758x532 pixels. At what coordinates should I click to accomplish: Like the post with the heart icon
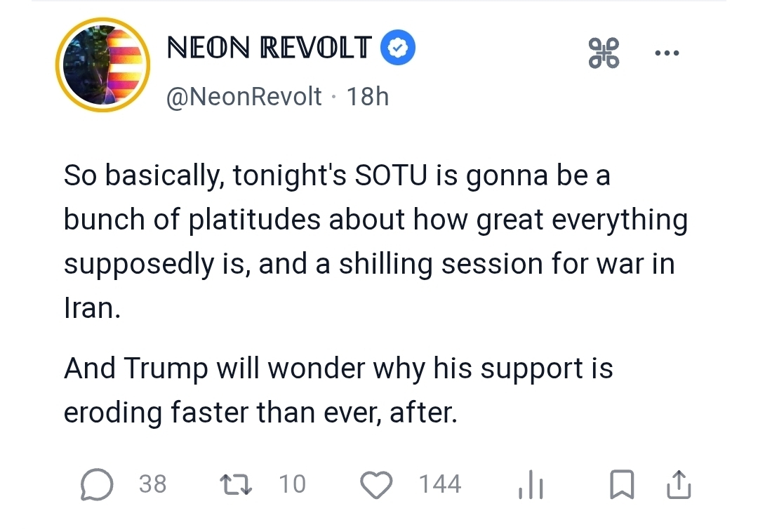coord(377,484)
